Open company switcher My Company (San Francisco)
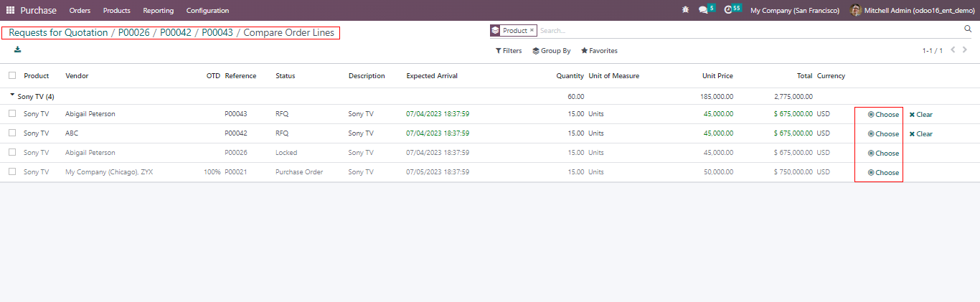The height and width of the screenshot is (302, 980). point(794,10)
